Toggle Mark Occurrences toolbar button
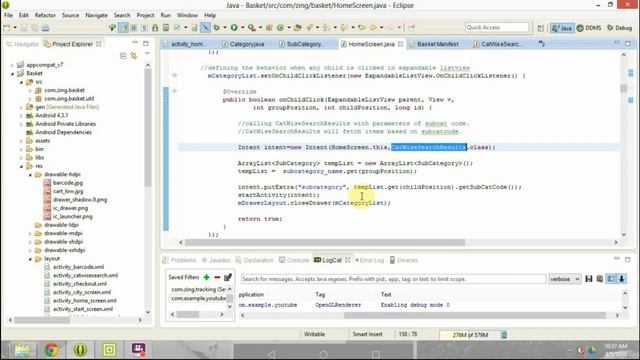The height and width of the screenshot is (360, 640). 123,28
